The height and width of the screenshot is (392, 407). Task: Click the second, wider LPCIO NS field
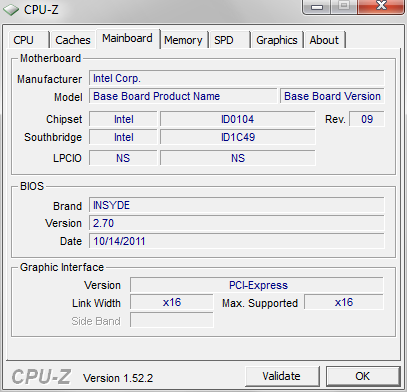tap(237, 158)
